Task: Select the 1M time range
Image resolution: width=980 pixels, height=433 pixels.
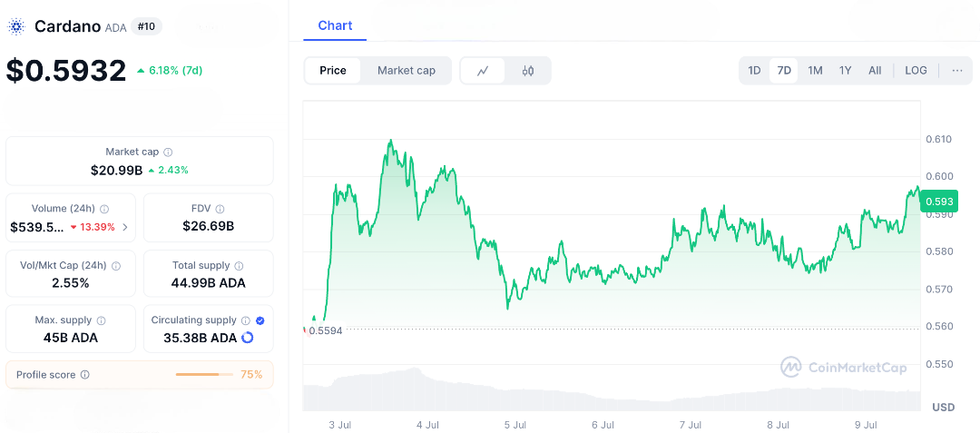Action: pyautogui.click(x=815, y=71)
